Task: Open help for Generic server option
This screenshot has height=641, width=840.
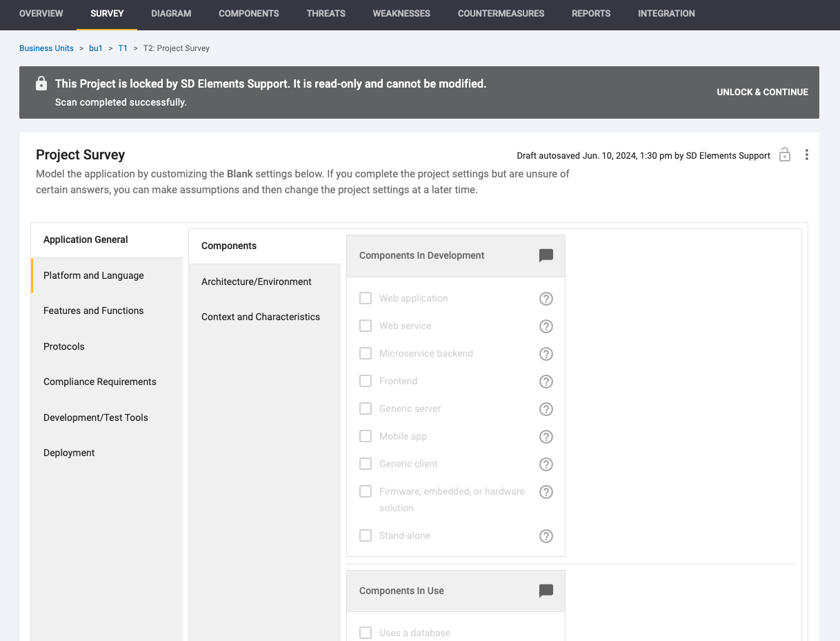Action: [x=546, y=409]
